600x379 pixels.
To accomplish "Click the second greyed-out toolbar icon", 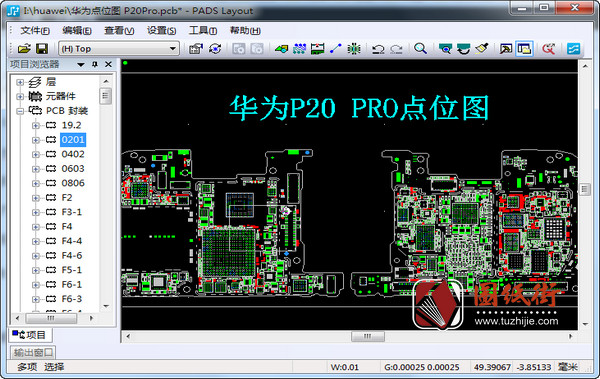I will tap(257, 49).
